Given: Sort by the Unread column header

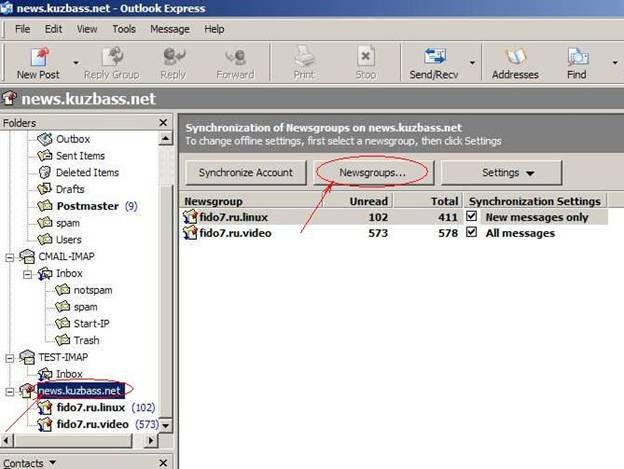Looking at the screenshot, I should pyautogui.click(x=359, y=201).
